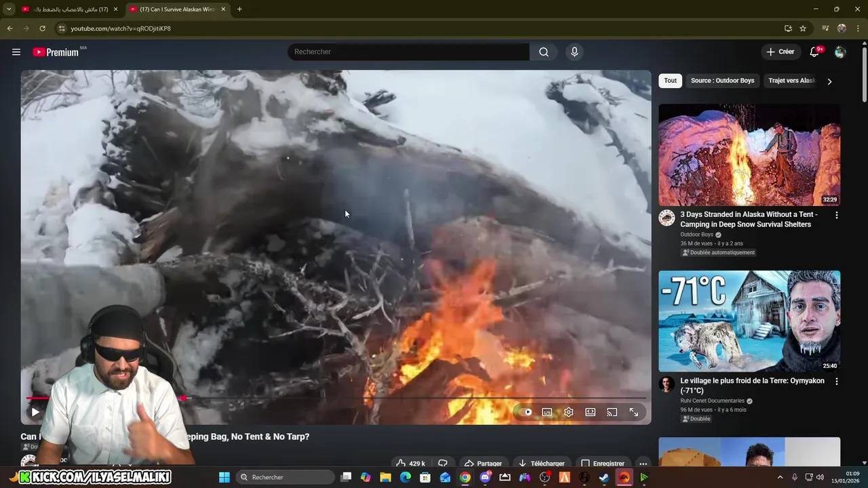This screenshot has width=868, height=488.
Task: Switch to theater mode
Action: click(x=591, y=412)
